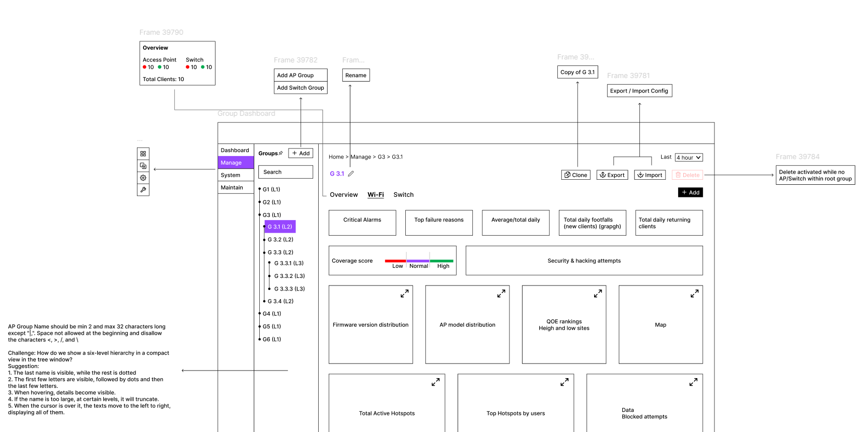Viewport: 868px width, 432px height.
Task: Open the Overview tab
Action: pyautogui.click(x=343, y=195)
